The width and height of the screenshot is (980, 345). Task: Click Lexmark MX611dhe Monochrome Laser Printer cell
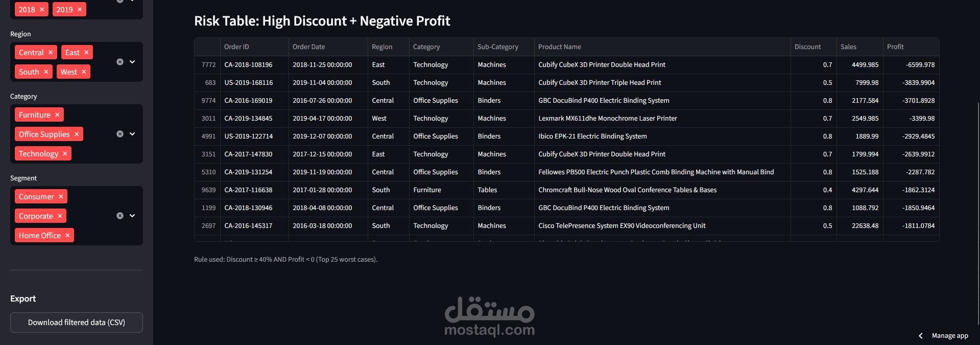click(662, 119)
